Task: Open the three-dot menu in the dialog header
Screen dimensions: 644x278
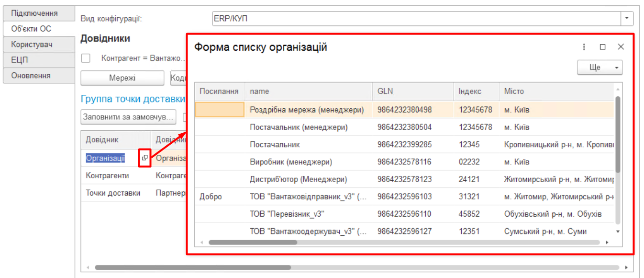Action: click(x=584, y=47)
